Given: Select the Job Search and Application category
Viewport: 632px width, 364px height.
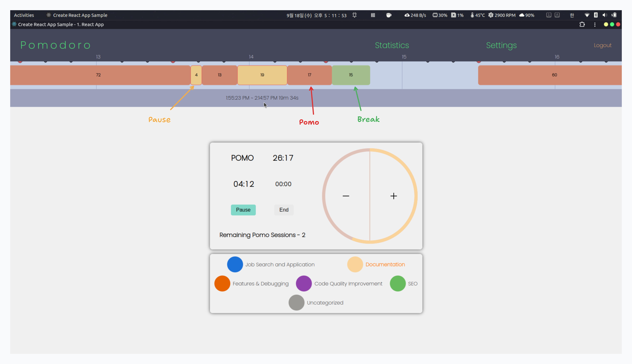Looking at the screenshot, I should click(280, 265).
